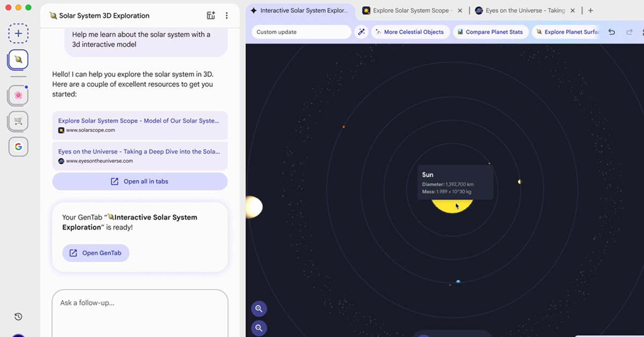644x337 pixels.
Task: Select the Saturn solar system sidebar icon
Action: 18,60
